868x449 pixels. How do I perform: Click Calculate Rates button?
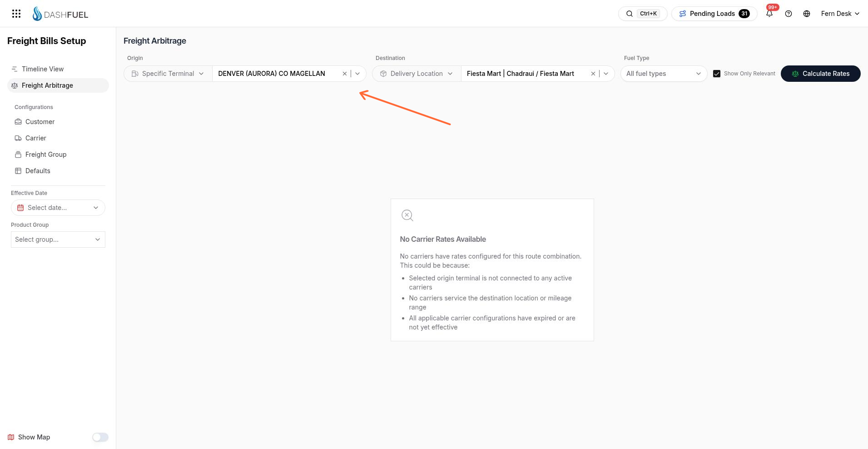click(820, 74)
